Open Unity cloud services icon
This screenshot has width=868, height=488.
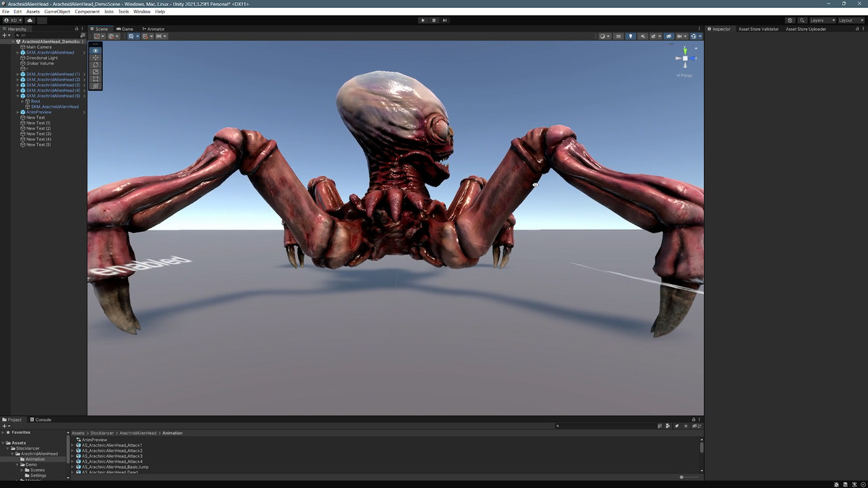coord(30,20)
